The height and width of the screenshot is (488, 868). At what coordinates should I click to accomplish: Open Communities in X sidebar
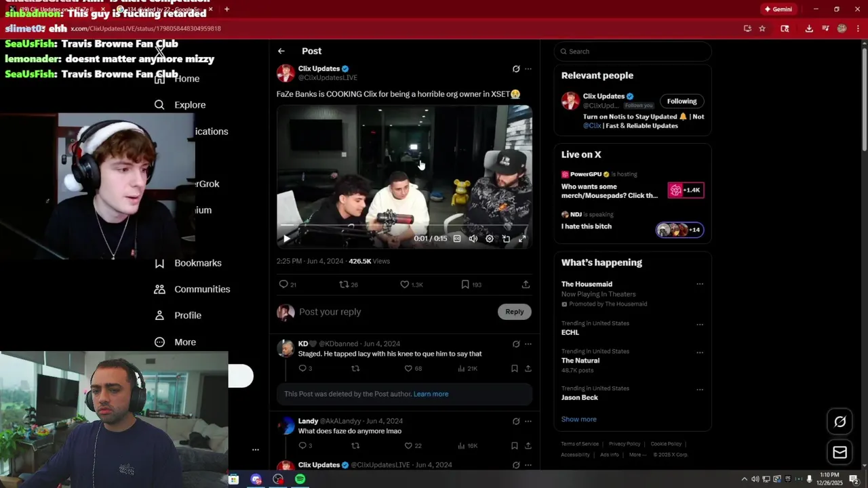192,289
